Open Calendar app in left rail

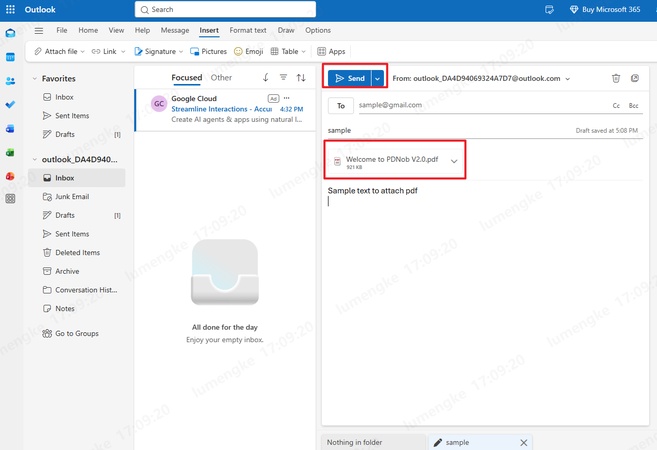pyautogui.click(x=10, y=57)
